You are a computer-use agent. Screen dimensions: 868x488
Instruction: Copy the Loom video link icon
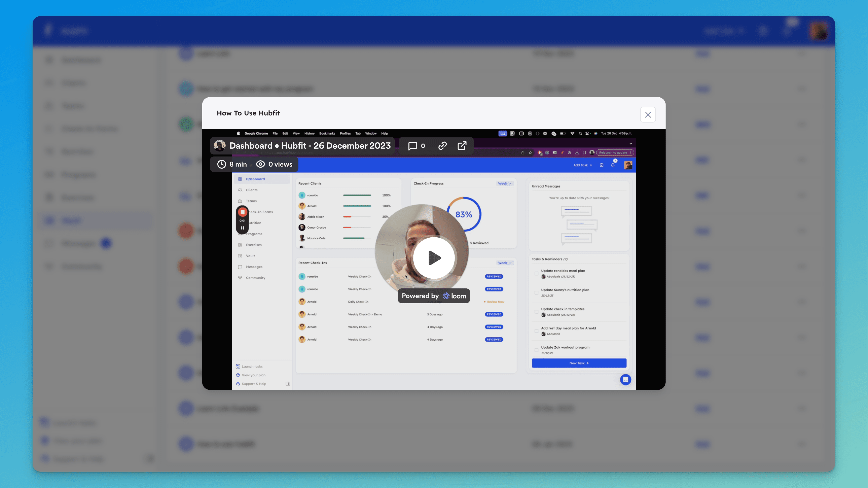tap(442, 146)
